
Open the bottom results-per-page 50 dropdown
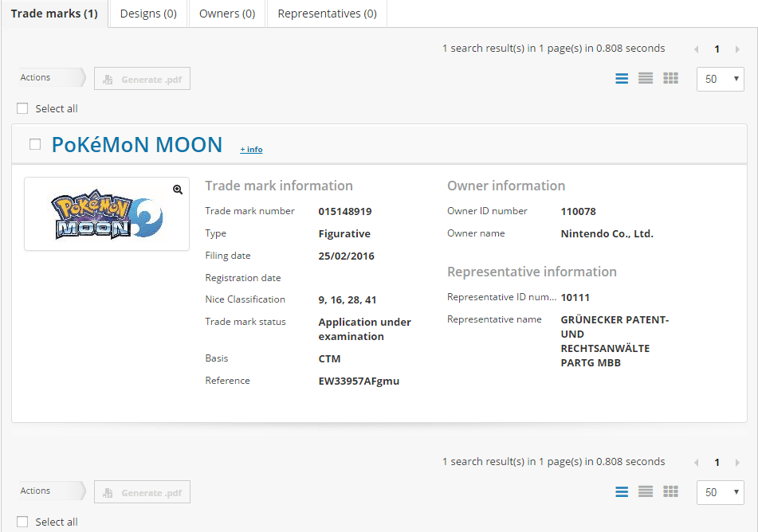tap(721, 492)
